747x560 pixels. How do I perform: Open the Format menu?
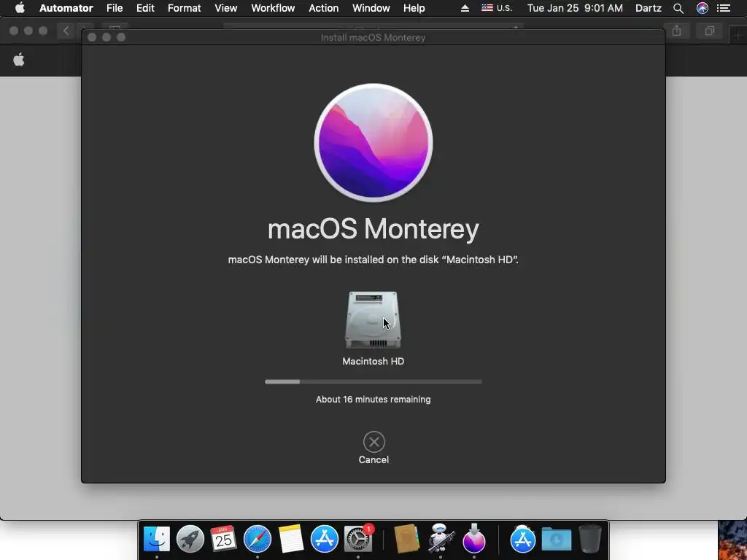[184, 8]
